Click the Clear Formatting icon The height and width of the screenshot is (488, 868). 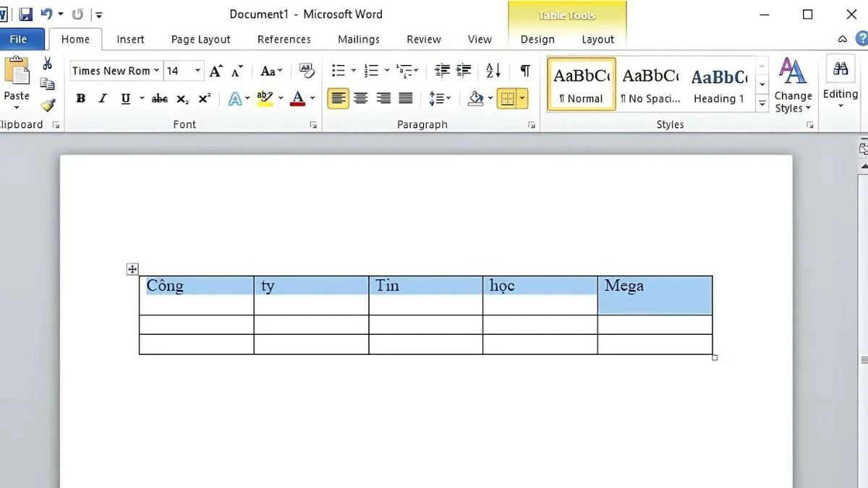pos(307,71)
